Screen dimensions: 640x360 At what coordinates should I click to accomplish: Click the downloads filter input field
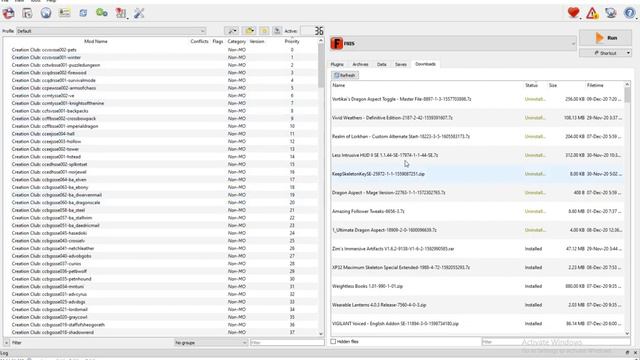tap(556, 342)
